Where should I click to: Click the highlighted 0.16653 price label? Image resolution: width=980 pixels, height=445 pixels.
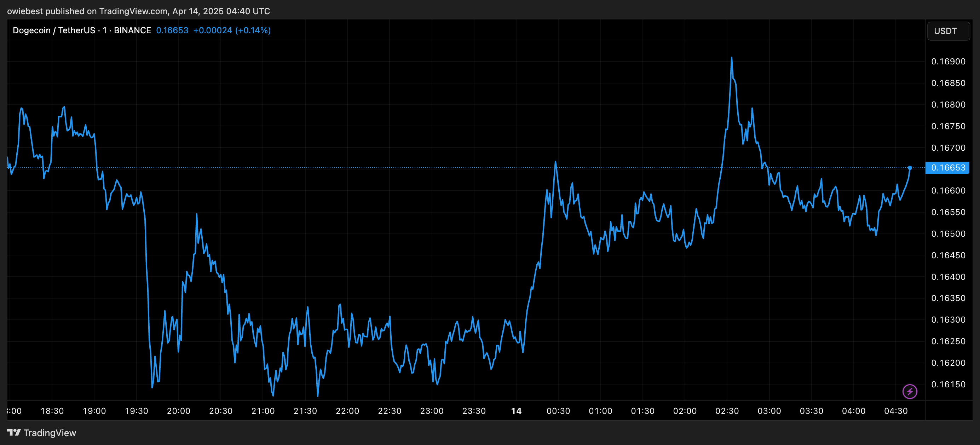947,168
